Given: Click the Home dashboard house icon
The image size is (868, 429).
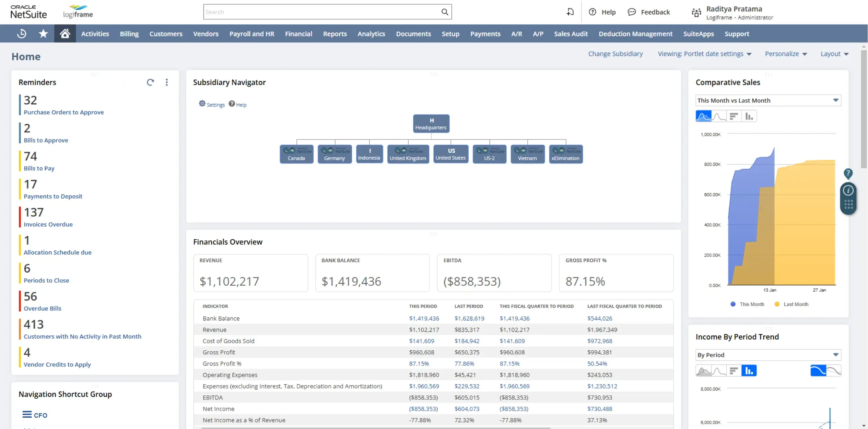Looking at the screenshot, I should [65, 33].
